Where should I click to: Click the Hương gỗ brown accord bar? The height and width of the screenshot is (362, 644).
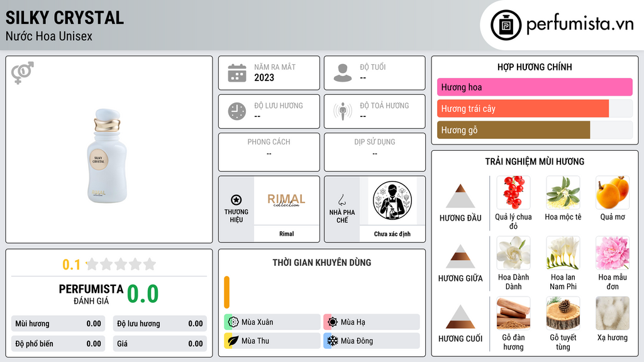click(x=513, y=130)
